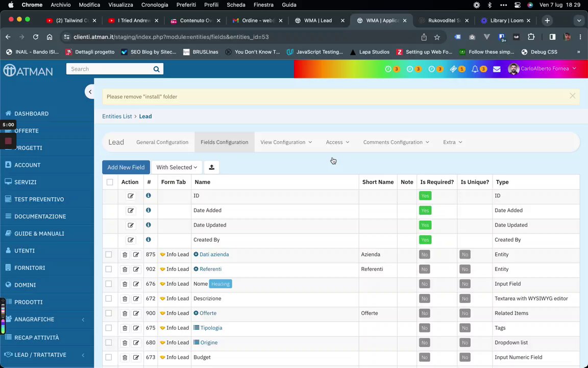Screen dimensions: 588x368
Task: Expand Comments Configuration dropdown
Action: tap(396, 142)
